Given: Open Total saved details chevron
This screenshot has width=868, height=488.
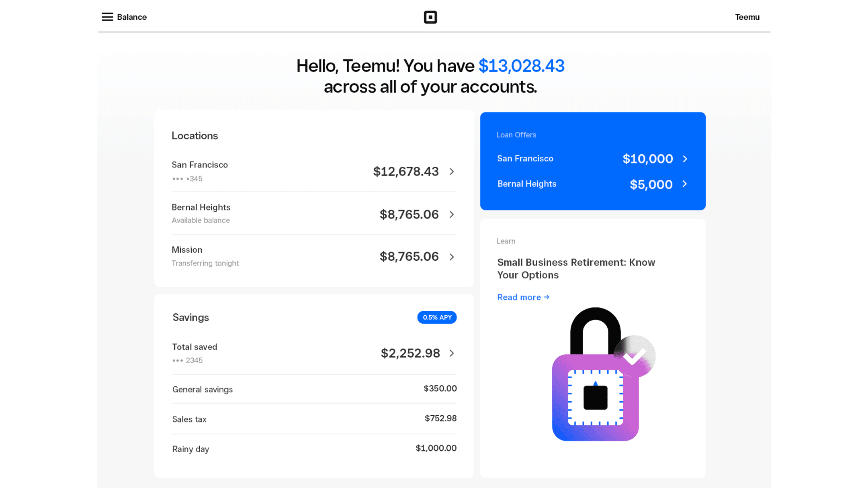Looking at the screenshot, I should click(452, 353).
